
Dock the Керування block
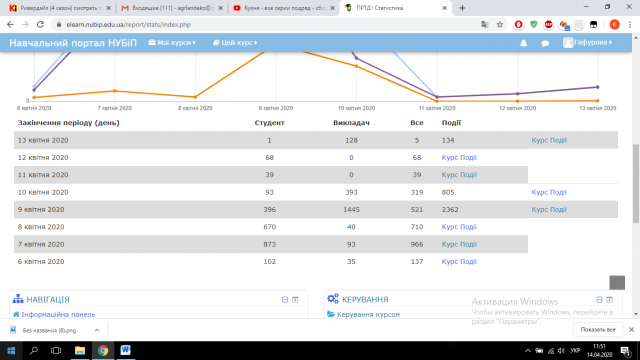609,300
